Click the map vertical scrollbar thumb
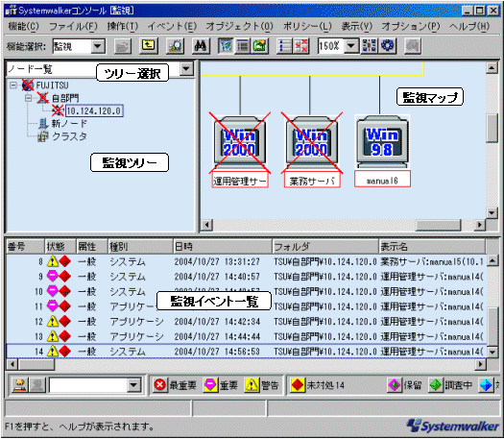 (x=492, y=128)
